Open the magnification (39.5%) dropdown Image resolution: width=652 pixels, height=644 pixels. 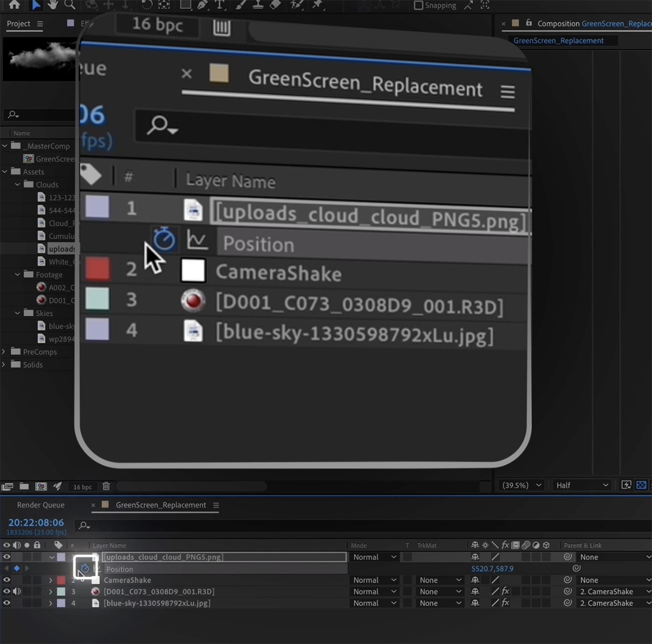[x=522, y=485]
